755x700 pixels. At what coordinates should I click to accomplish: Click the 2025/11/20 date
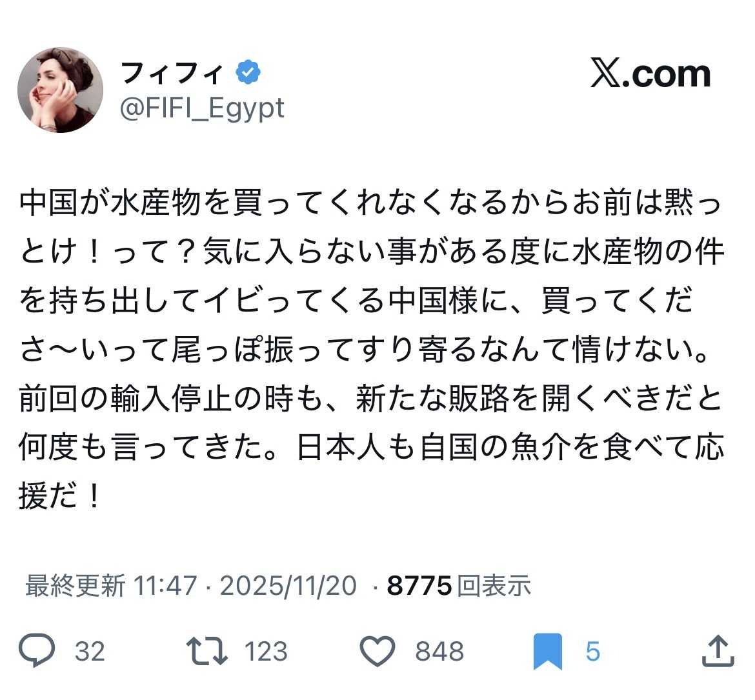(x=288, y=585)
